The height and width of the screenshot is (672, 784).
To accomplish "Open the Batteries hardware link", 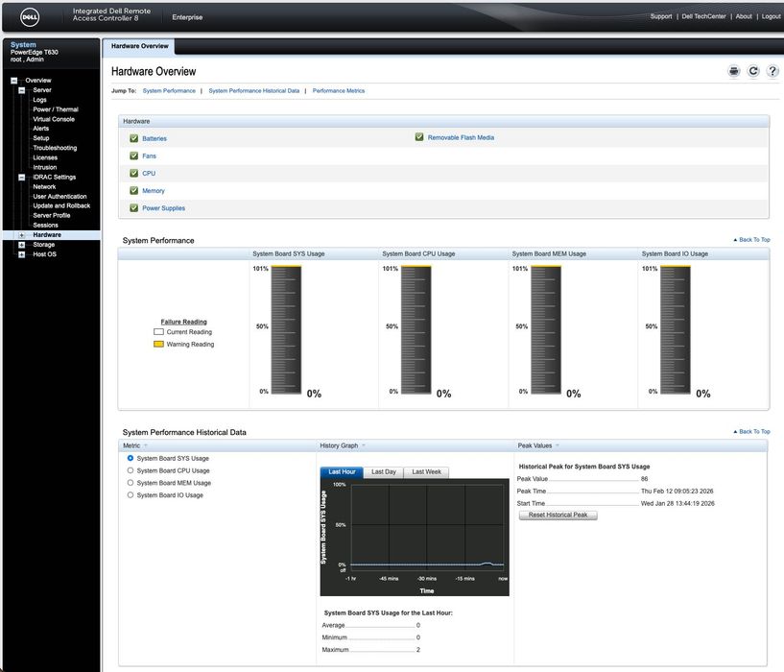I will 154,138.
